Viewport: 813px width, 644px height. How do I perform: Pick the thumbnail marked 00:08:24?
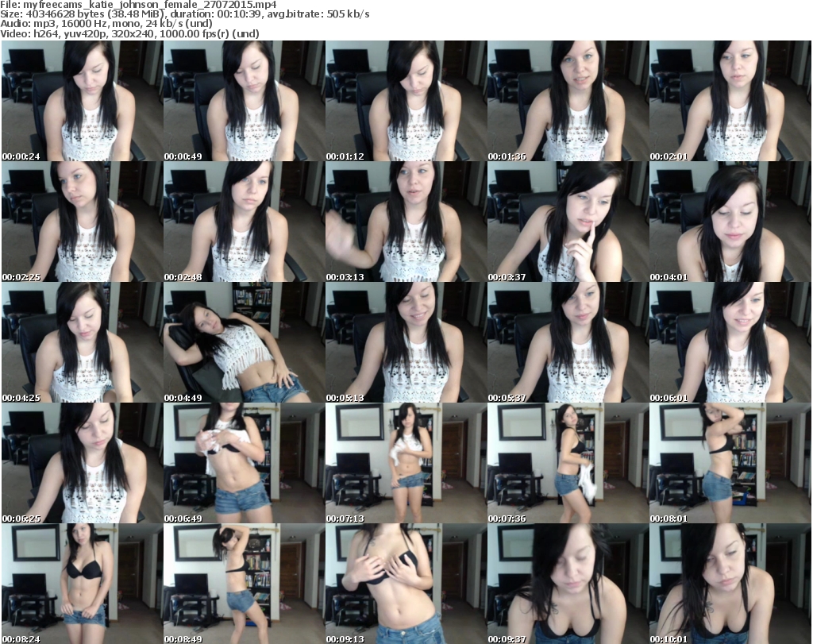82,584
